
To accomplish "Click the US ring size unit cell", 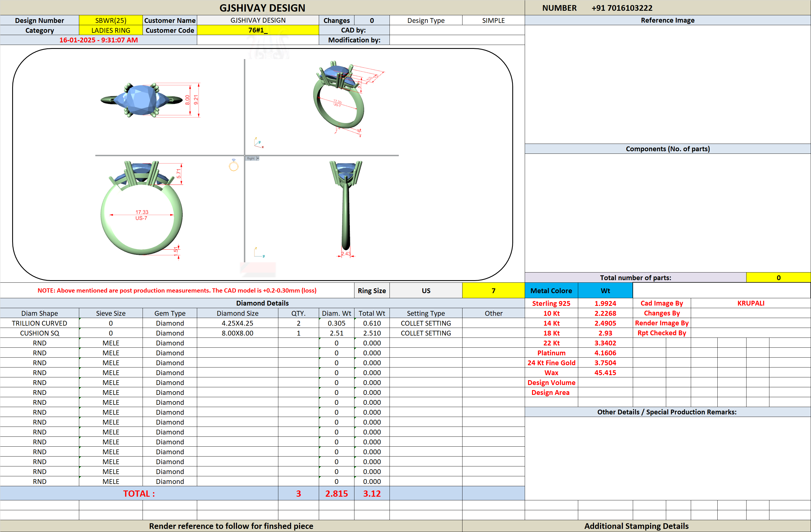I will (426, 291).
